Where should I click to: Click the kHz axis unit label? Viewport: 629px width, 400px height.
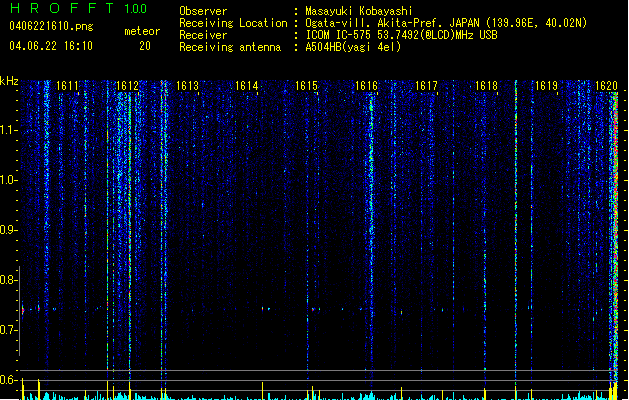click(9, 81)
